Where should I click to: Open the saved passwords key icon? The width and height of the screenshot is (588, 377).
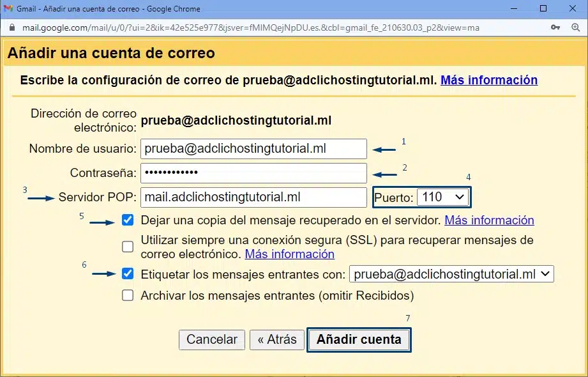[555, 28]
